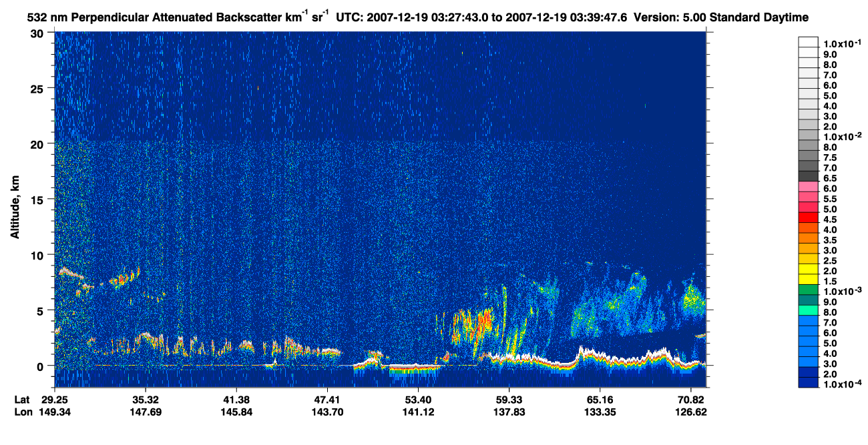The height and width of the screenshot is (445, 868).
Task: Click the 6.5 legend label
Action: 830,178
